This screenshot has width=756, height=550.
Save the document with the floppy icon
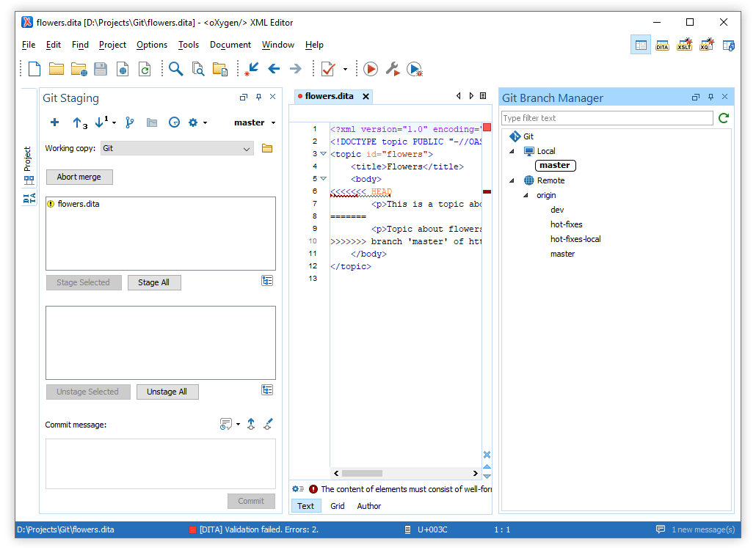coord(101,69)
